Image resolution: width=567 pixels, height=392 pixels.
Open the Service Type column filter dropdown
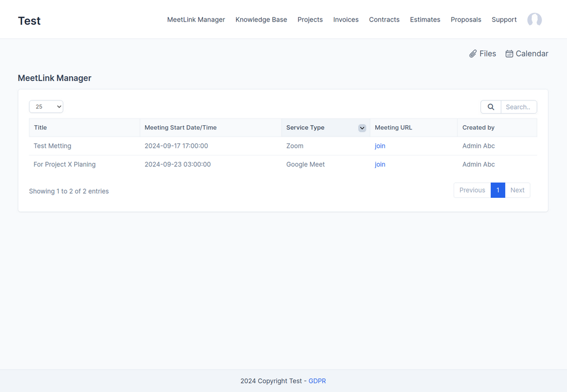[x=362, y=128]
